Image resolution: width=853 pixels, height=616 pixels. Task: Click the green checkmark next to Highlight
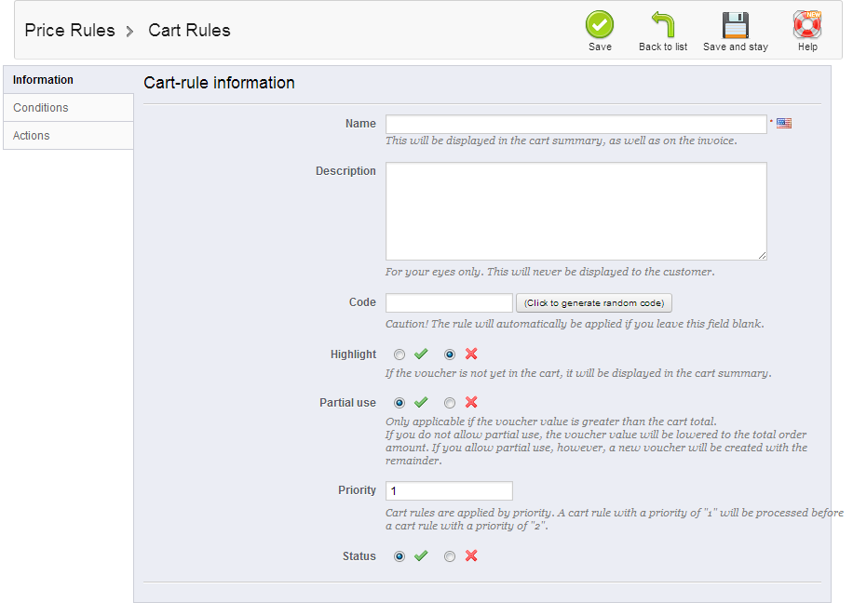[x=421, y=355]
